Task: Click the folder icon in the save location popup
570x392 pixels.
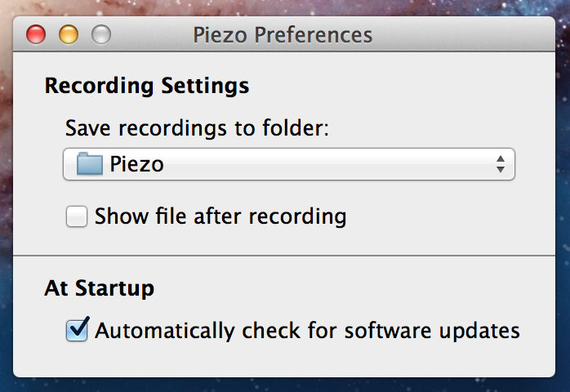Action: (x=90, y=164)
